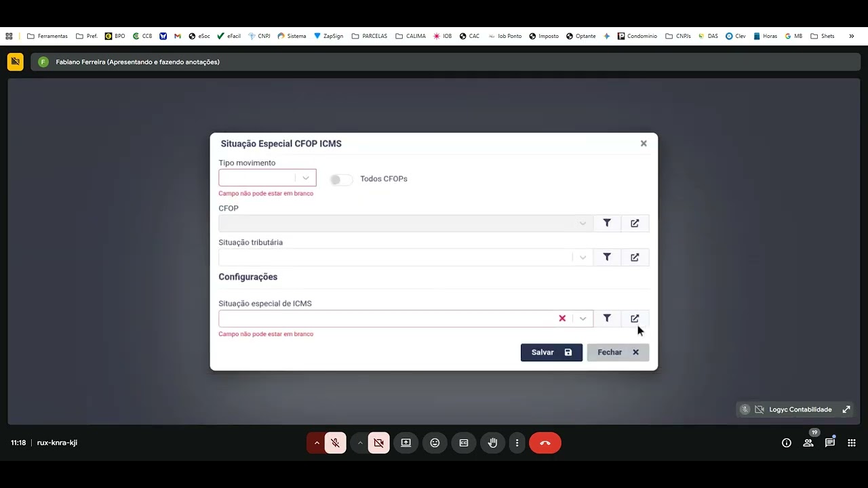Click Fabiano Ferreira presenter avatar
868x488 pixels.
click(43, 62)
